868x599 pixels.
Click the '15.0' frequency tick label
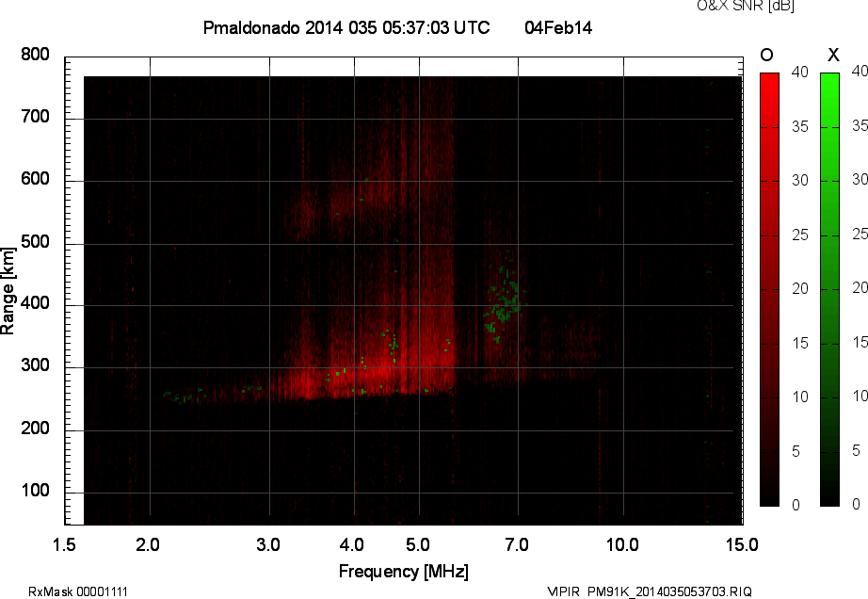742,544
